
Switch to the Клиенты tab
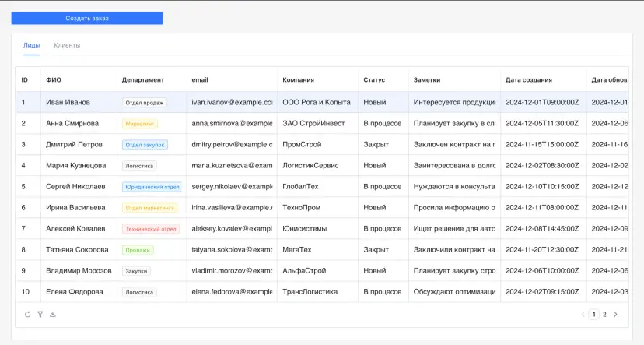(67, 45)
